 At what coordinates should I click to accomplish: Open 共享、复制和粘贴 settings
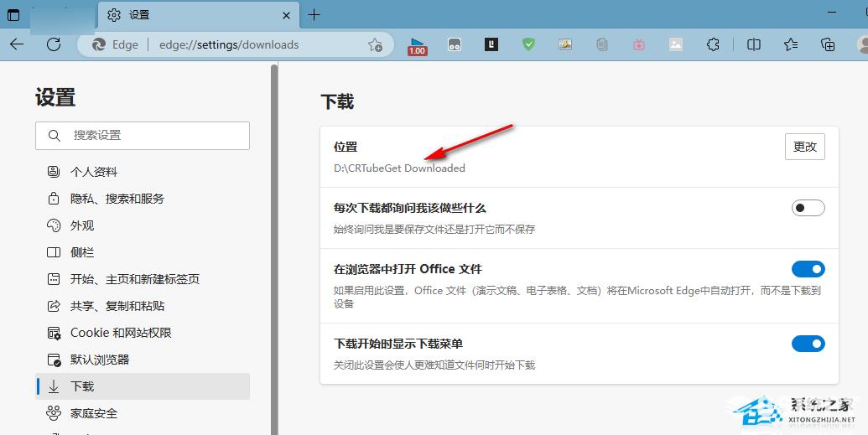(143, 306)
